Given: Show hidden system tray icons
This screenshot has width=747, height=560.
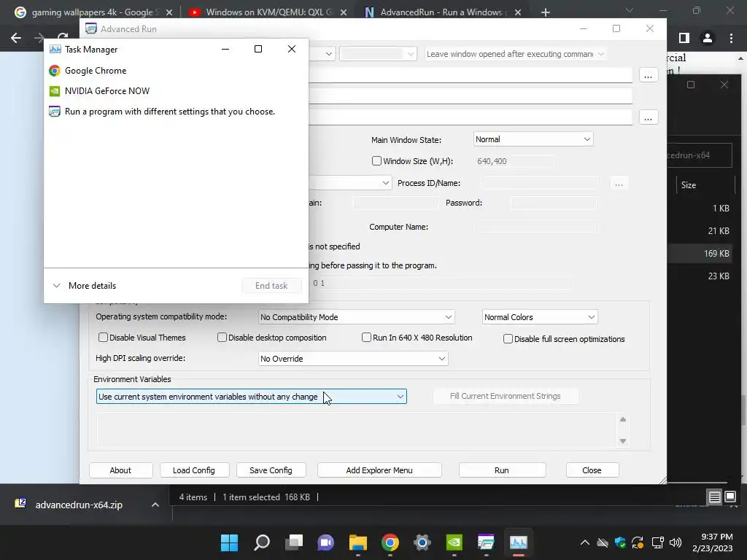Looking at the screenshot, I should pyautogui.click(x=585, y=542).
